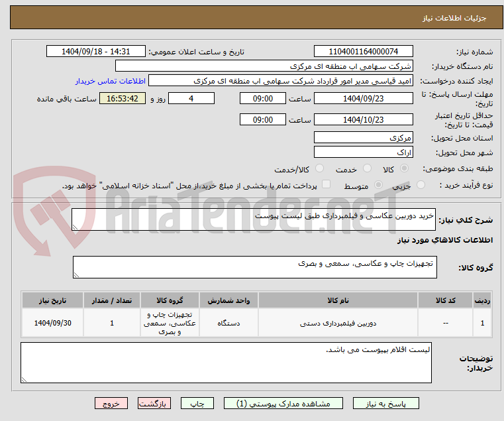Click the کد کالا column header

pos(445,300)
